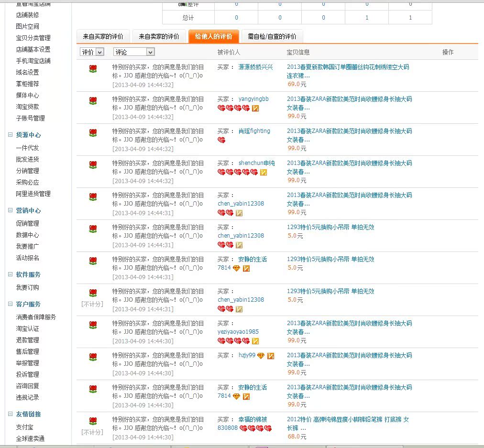This screenshot has height=448, width=484.
Task: Open 店铺装修 in the sidebar
Action: point(27,15)
